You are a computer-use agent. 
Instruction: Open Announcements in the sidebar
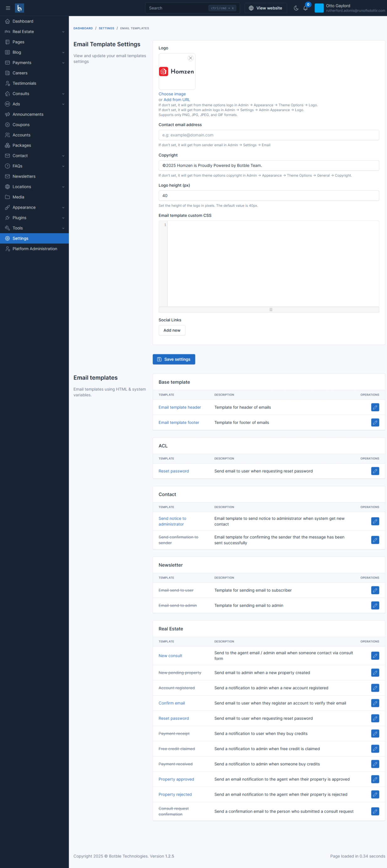coord(34,114)
